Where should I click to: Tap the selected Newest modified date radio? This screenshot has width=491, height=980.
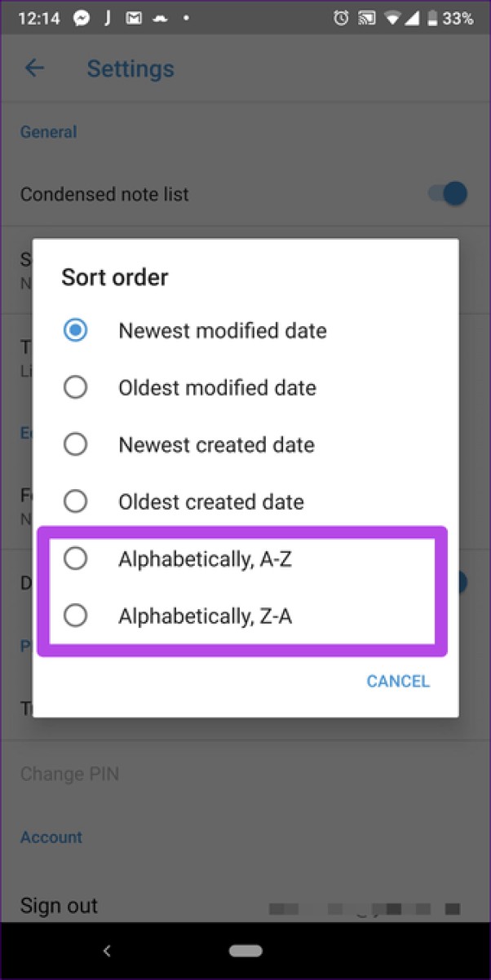[76, 329]
